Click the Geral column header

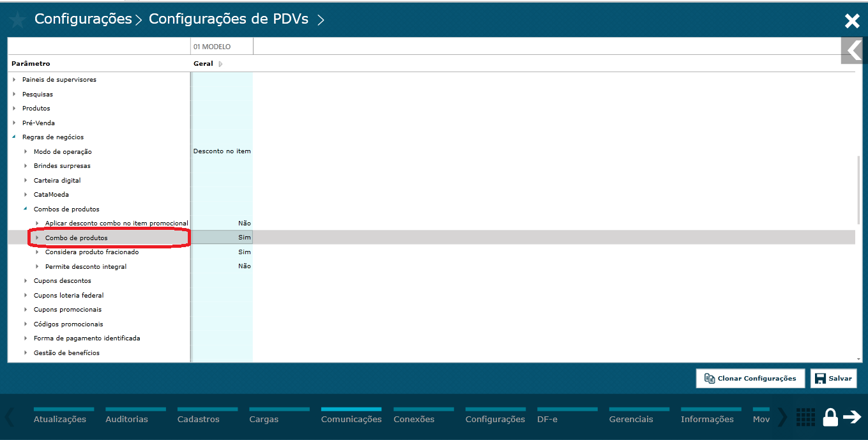pyautogui.click(x=203, y=64)
